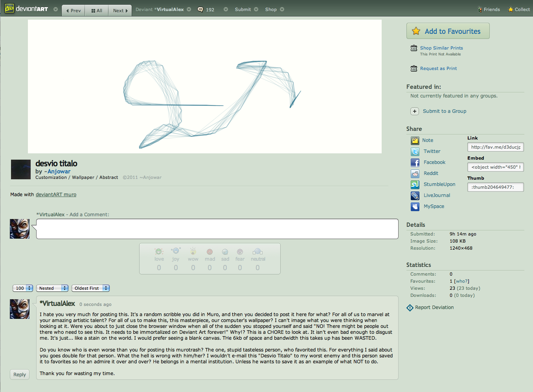533x392 pixels.
Task: Click the StumbleUpon share icon
Action: tap(415, 184)
